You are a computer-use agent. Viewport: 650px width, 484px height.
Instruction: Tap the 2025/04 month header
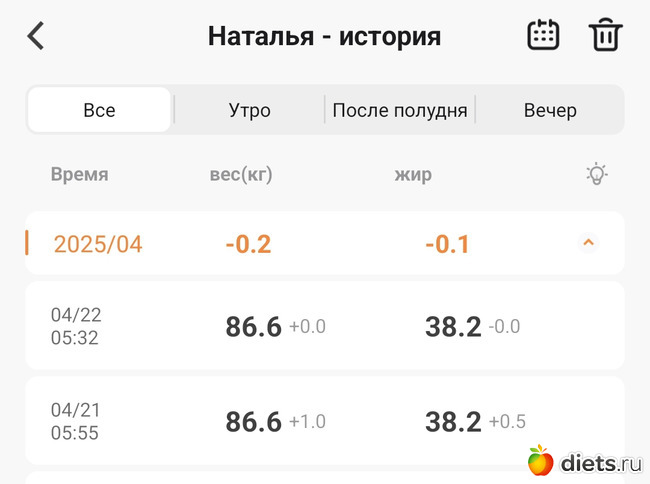pos(325,243)
